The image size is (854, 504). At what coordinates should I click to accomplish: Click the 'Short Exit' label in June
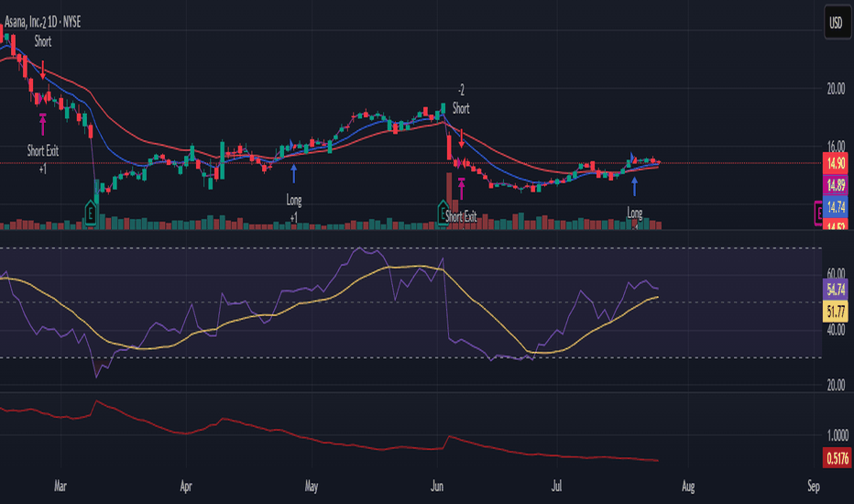461,216
